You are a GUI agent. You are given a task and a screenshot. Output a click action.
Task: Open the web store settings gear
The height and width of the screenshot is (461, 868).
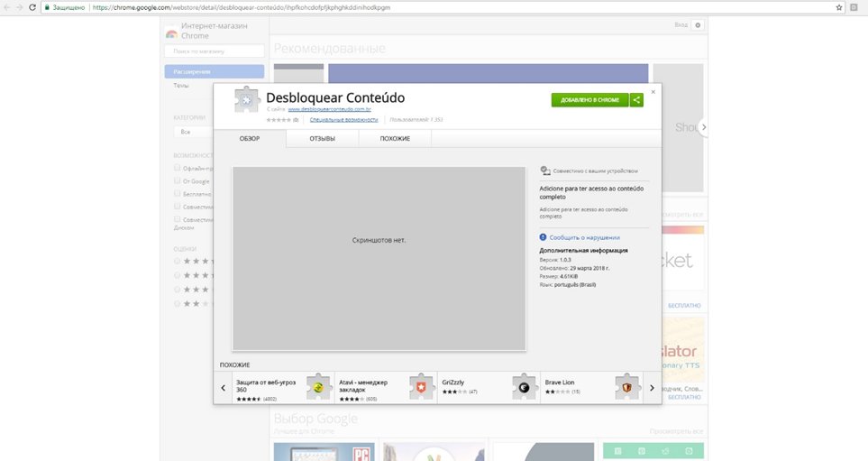(x=698, y=25)
